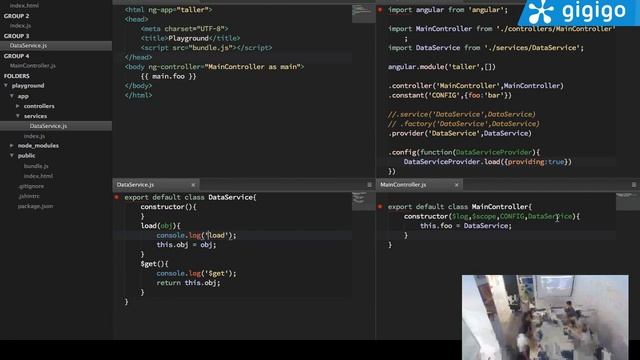640x360 pixels.
Task: Close the DataService.js tab
Action: point(193,185)
